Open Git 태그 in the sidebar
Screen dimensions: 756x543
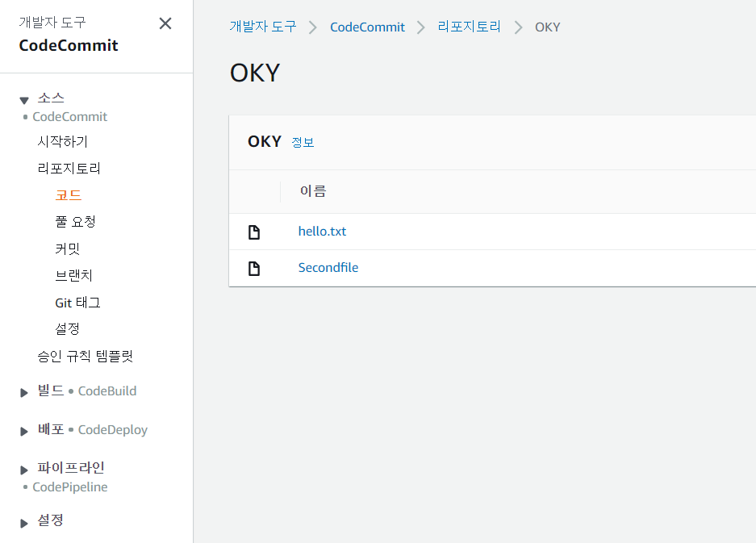pyautogui.click(x=77, y=303)
